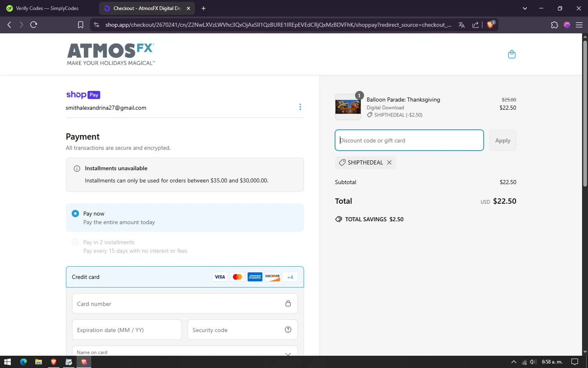Reload the checkout page
This screenshot has width=588, height=368.
[34, 25]
